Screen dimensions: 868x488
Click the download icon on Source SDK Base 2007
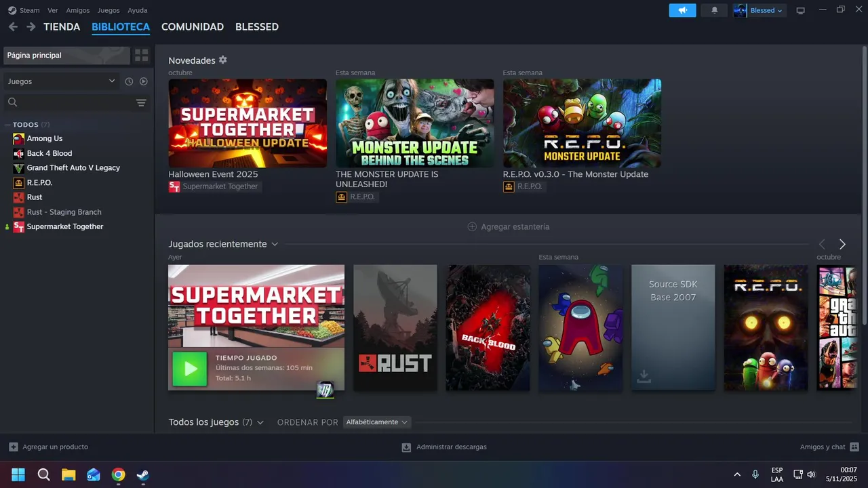coord(644,376)
